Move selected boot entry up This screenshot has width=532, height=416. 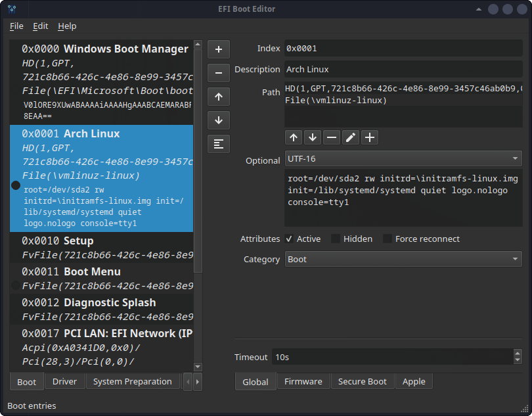(x=219, y=97)
